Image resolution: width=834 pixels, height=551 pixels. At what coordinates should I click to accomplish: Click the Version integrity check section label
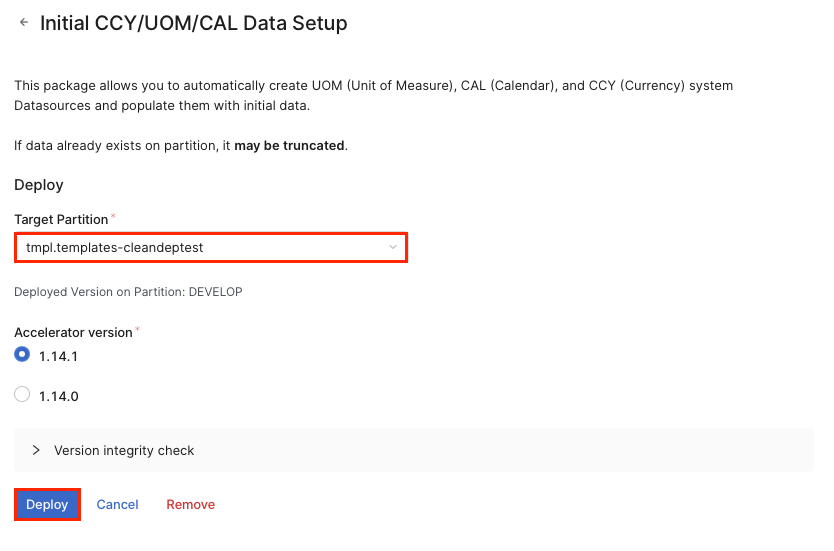[x=124, y=450]
